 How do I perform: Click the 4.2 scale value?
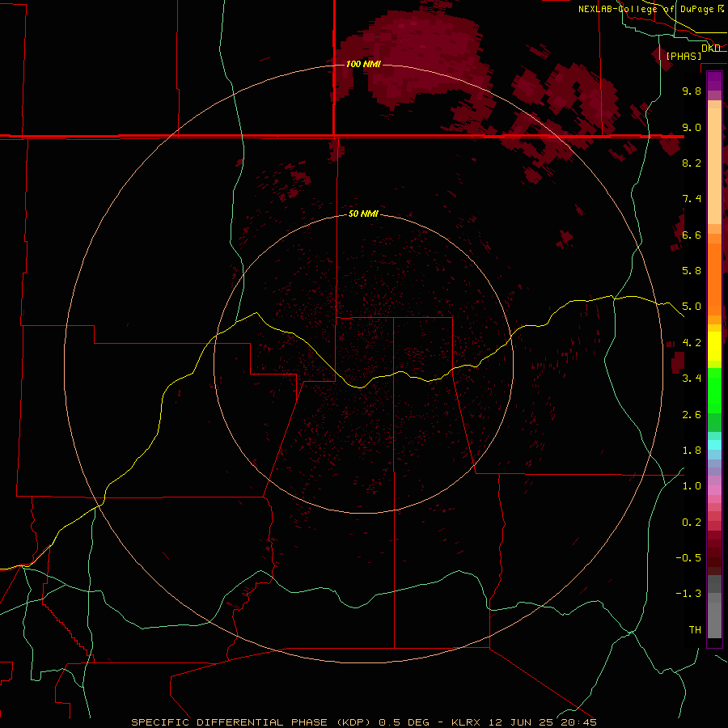[692, 343]
